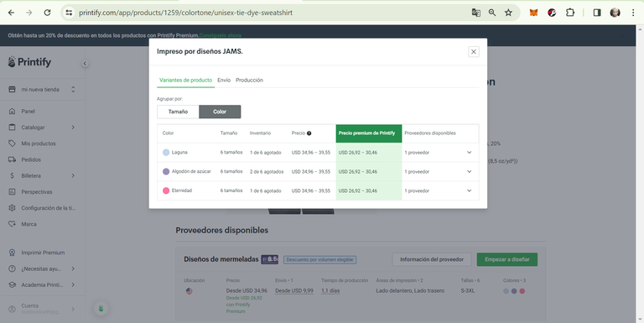Open Panel in the sidebar
This screenshot has width=644, height=323.
click(x=28, y=112)
